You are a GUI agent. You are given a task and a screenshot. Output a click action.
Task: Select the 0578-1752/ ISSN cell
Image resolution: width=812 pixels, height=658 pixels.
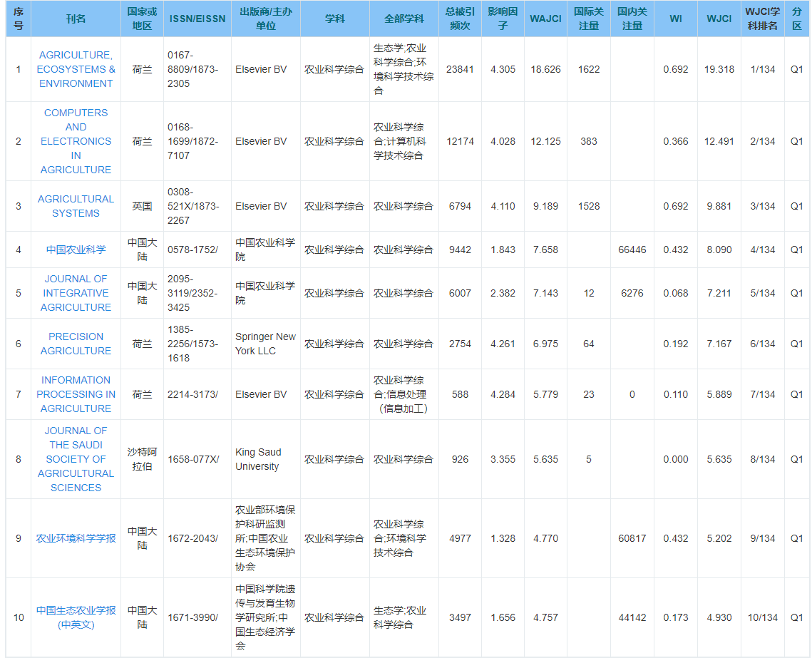[x=197, y=250]
